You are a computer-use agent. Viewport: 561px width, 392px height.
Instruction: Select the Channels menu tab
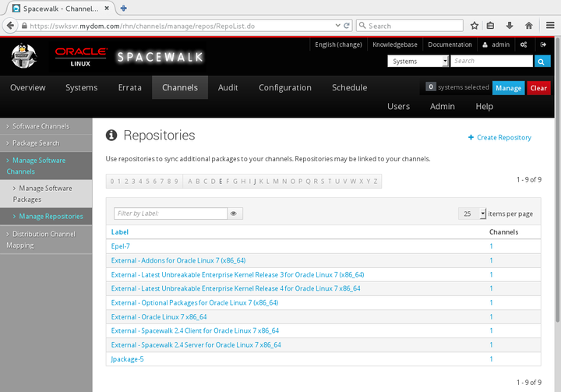pyautogui.click(x=180, y=88)
